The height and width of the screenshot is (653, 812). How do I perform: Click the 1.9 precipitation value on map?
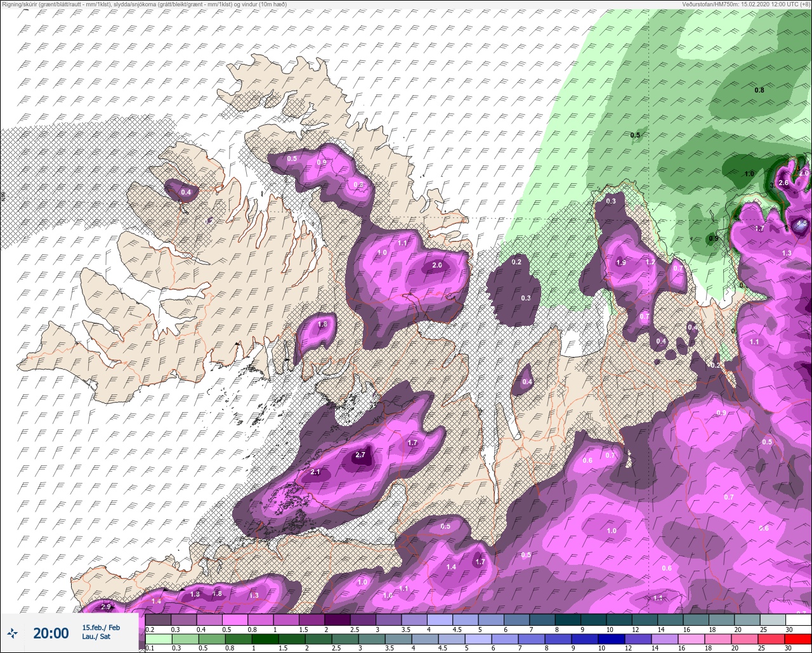621,262
